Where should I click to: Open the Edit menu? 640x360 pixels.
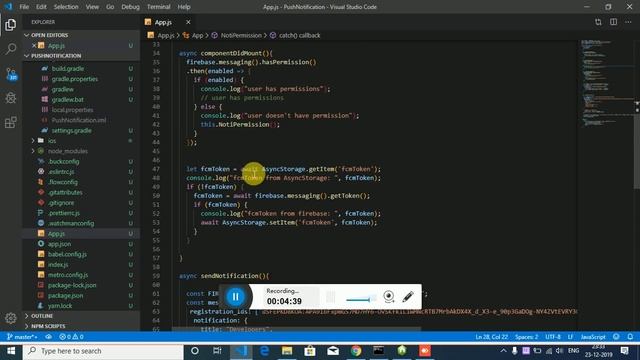(x=41, y=7)
